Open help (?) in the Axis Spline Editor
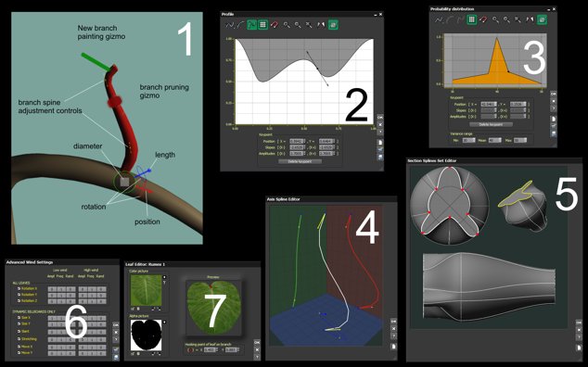Image resolution: width=588 pixels, height=367 pixels. click(x=393, y=336)
